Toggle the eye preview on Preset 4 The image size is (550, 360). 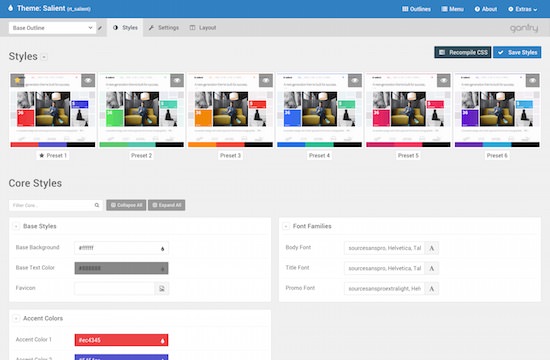[355, 80]
